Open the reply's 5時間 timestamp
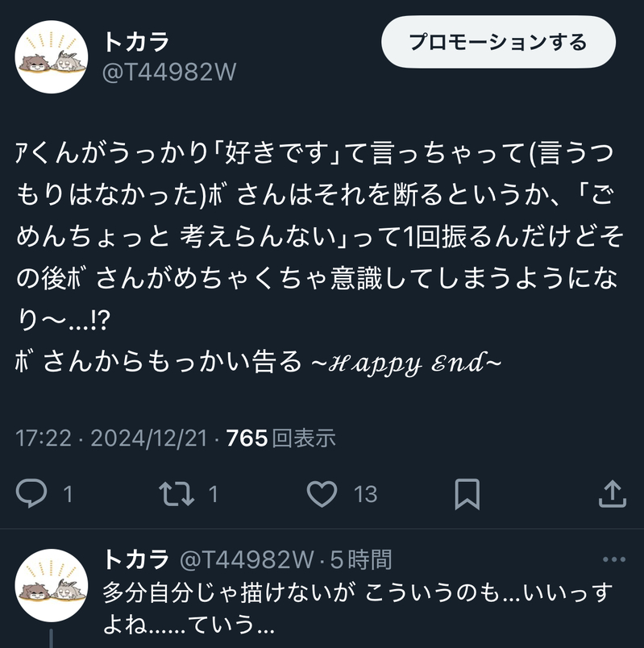 click(x=361, y=559)
